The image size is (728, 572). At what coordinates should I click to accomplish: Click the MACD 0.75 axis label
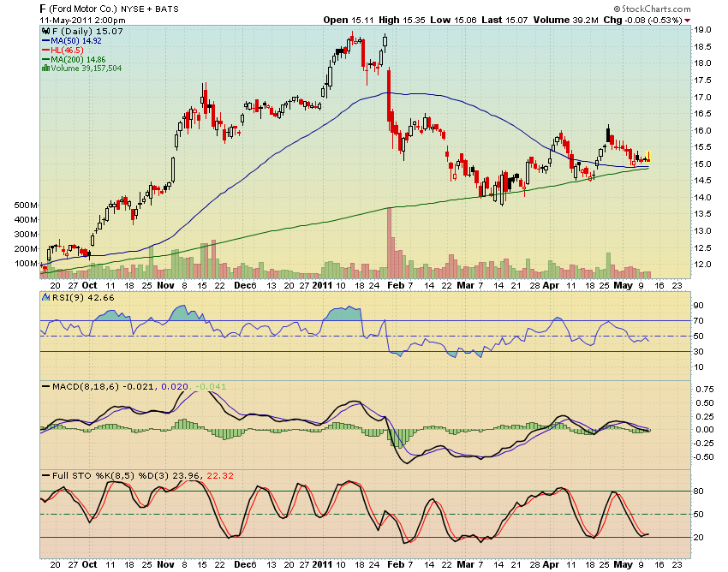tap(705, 389)
